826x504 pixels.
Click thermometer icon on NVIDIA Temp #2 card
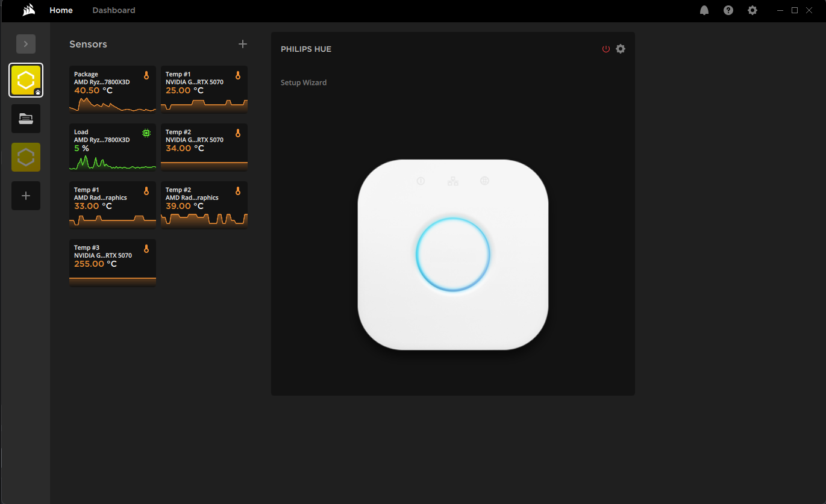click(x=238, y=133)
